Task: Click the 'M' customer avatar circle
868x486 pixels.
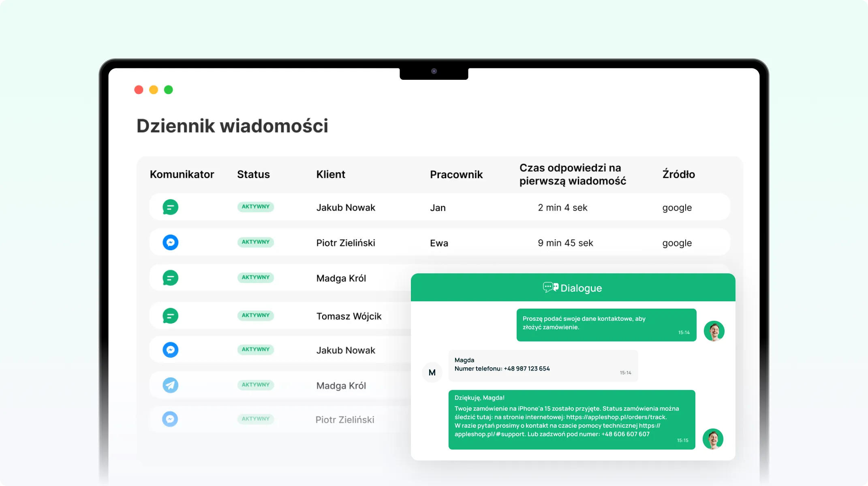Action: click(x=432, y=372)
